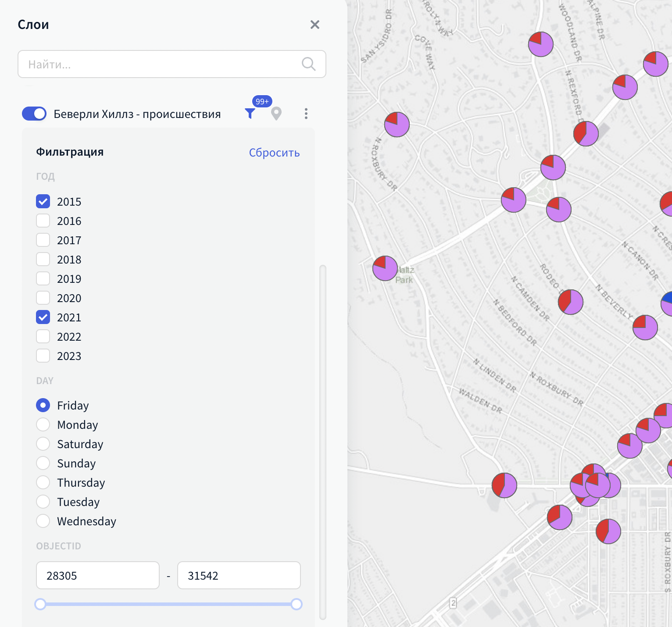Select Saturday day option
Screen dimensions: 672x627
(43, 444)
